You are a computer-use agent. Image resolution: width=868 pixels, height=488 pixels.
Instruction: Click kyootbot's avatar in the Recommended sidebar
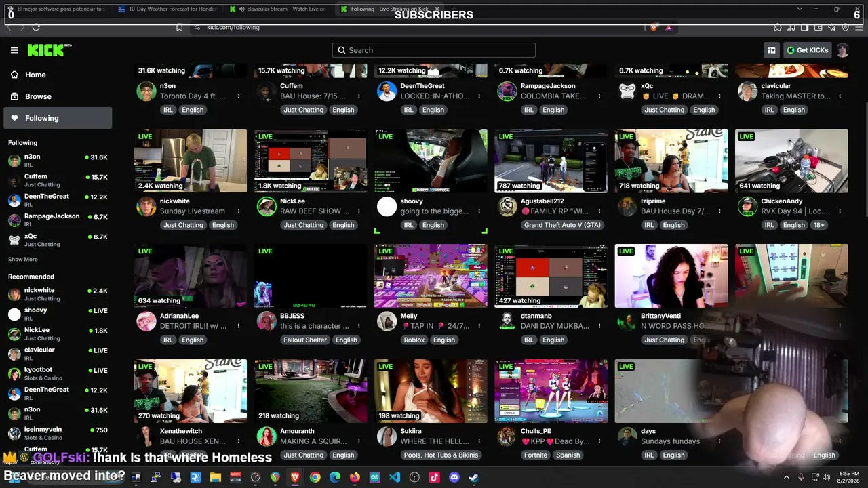(14, 374)
